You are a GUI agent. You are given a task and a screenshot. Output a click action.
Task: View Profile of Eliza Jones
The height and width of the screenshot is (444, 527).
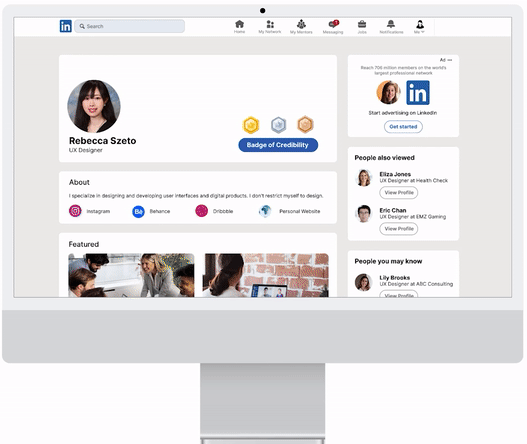pos(399,193)
